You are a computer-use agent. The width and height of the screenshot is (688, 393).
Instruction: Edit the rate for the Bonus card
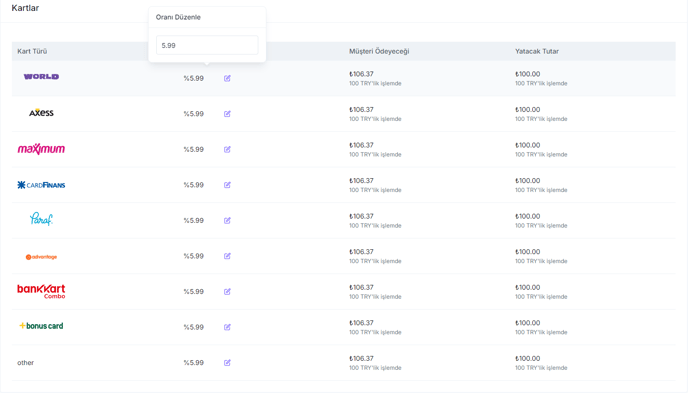227,327
